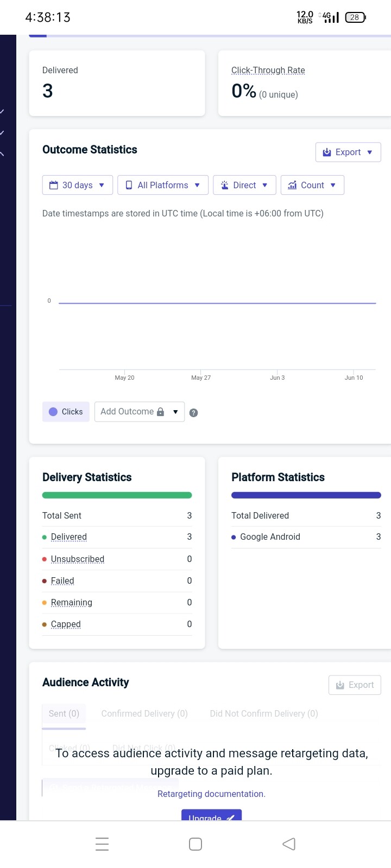Open the Retargeting documentation link
Viewport: 391px width, 868px height.
click(x=211, y=794)
